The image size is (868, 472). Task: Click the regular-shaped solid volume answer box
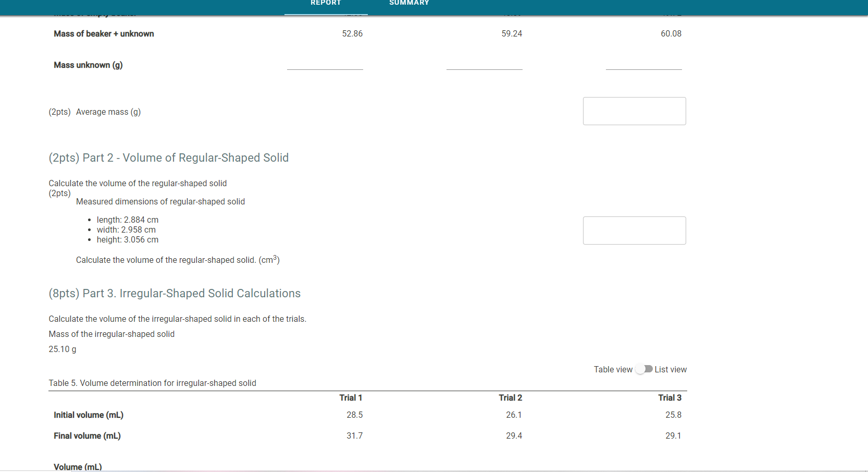point(634,231)
